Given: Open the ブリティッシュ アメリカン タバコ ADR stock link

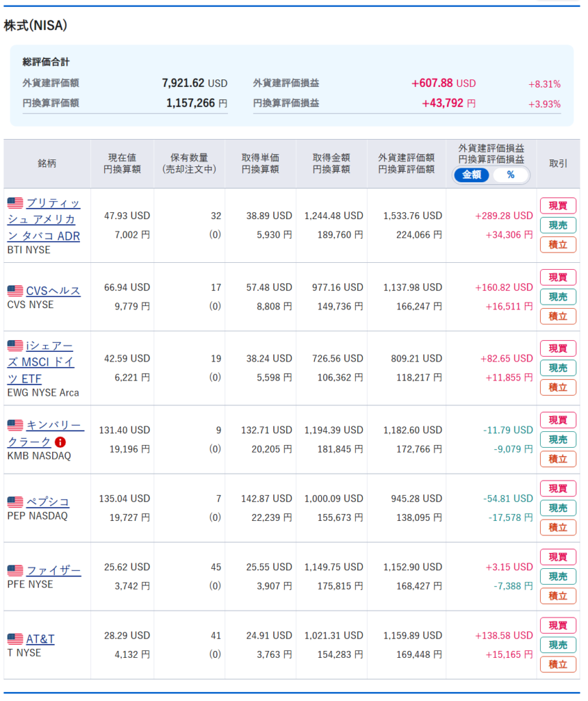Looking at the screenshot, I should click(44, 220).
